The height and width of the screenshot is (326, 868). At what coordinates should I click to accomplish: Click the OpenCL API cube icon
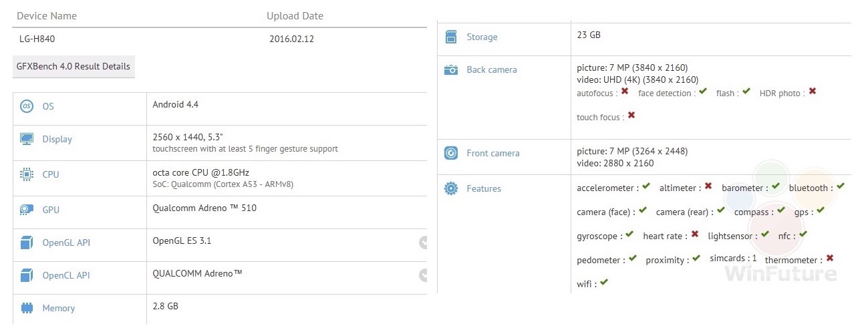(27, 275)
